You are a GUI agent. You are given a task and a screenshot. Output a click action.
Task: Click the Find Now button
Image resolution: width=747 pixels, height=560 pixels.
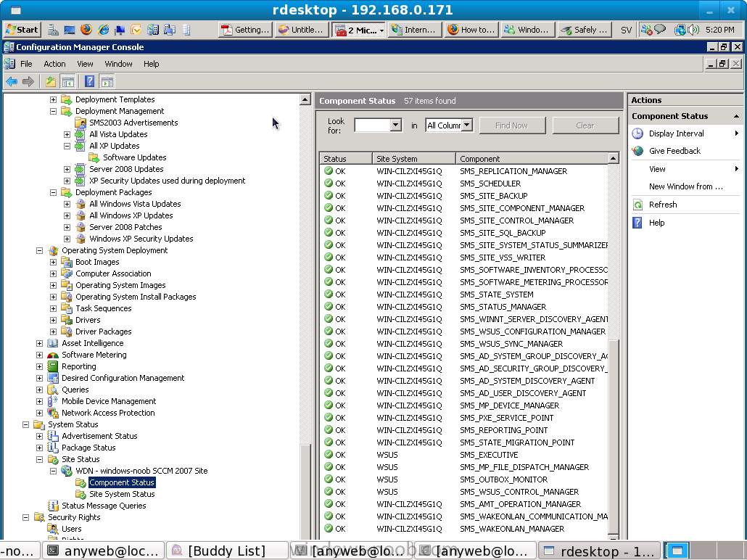pyautogui.click(x=511, y=125)
